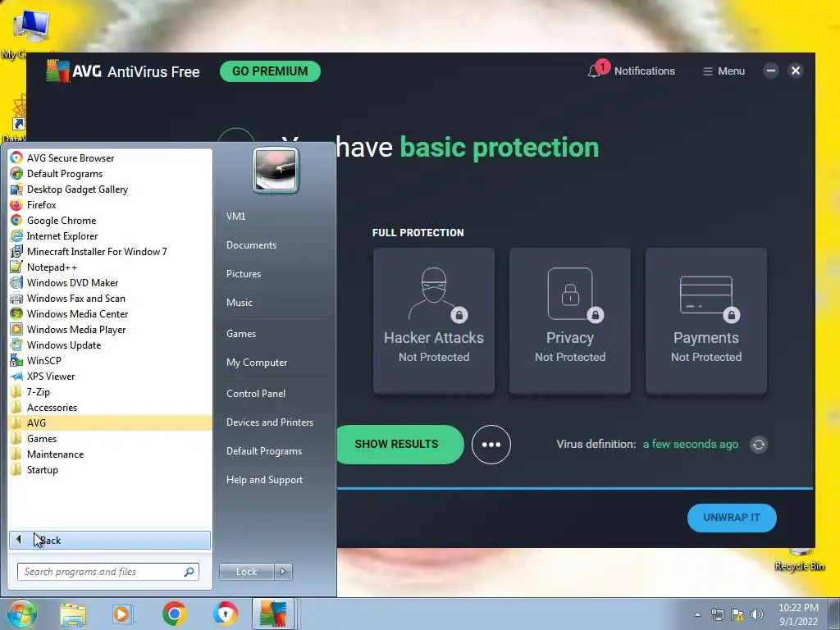Click the AVG Secure Browser icon in list
Screen dimensions: 840x630
click(x=16, y=158)
